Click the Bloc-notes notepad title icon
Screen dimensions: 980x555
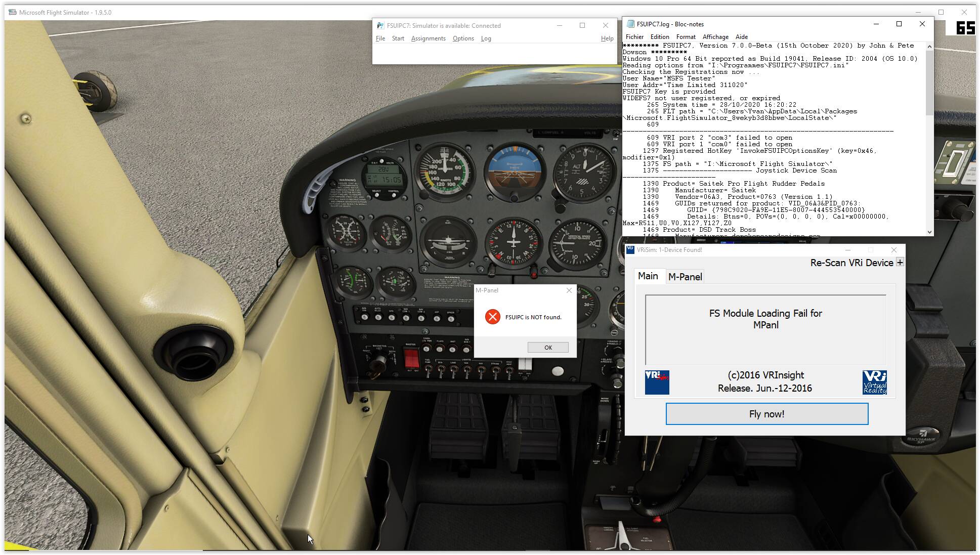click(630, 24)
